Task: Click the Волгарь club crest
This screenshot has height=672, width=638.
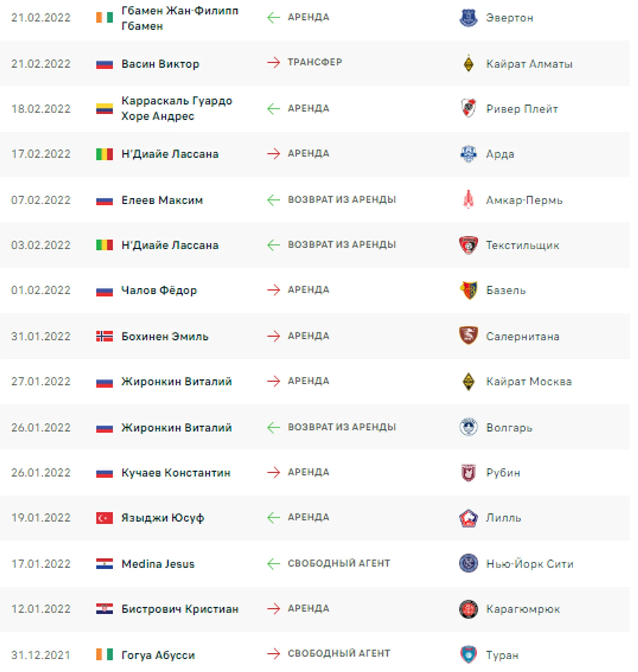Action: tap(468, 427)
